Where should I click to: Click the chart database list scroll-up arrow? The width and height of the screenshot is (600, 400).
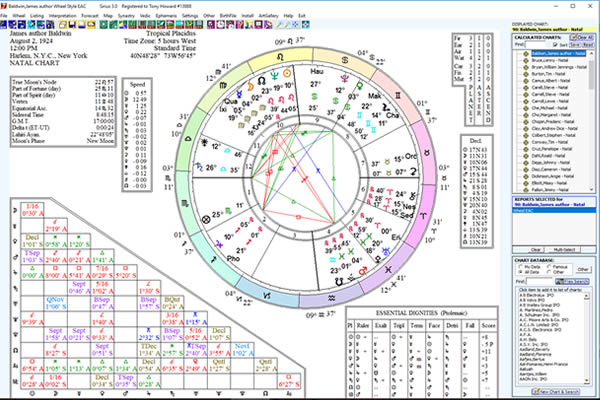586,296
